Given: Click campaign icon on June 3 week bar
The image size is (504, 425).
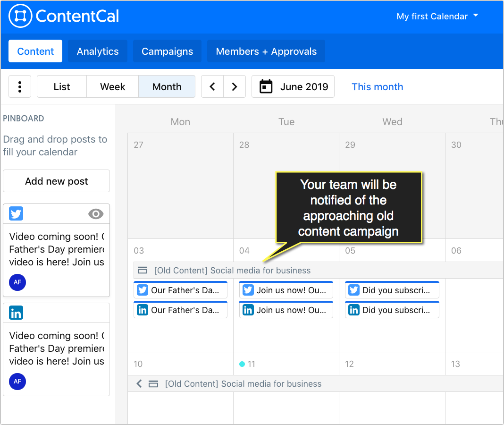Looking at the screenshot, I should point(142,271).
